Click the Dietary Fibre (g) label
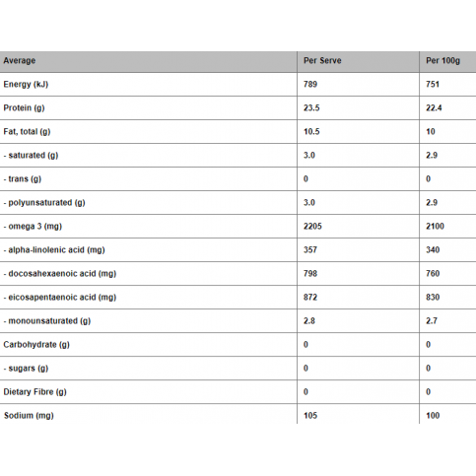 click(x=34, y=392)
